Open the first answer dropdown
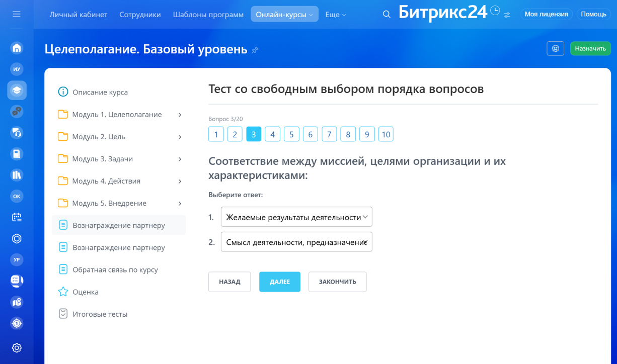The height and width of the screenshot is (364, 617). (x=296, y=217)
